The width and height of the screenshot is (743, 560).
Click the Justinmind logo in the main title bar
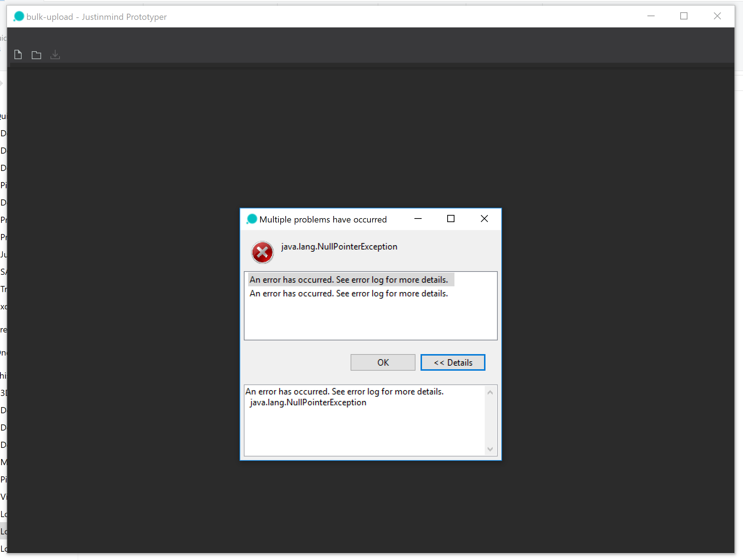(x=18, y=17)
